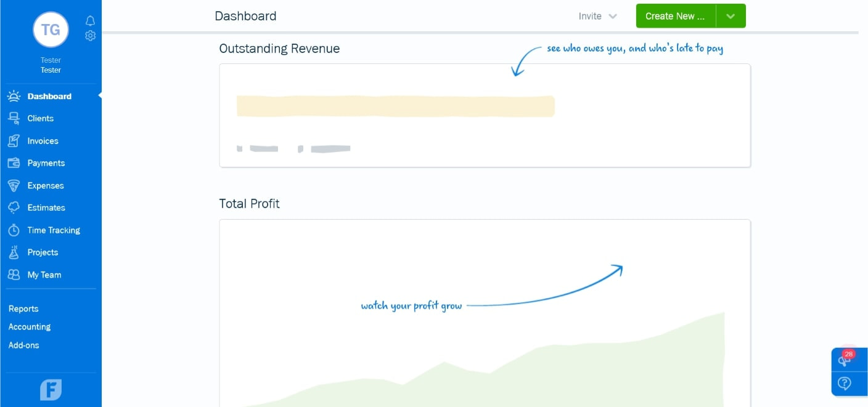The width and height of the screenshot is (868, 407).
Task: Go to Expenses using the sidebar icon
Action: point(14,185)
